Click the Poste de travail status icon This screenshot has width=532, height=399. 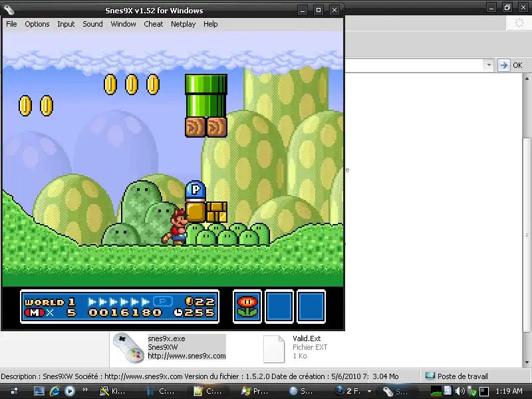pyautogui.click(x=430, y=376)
